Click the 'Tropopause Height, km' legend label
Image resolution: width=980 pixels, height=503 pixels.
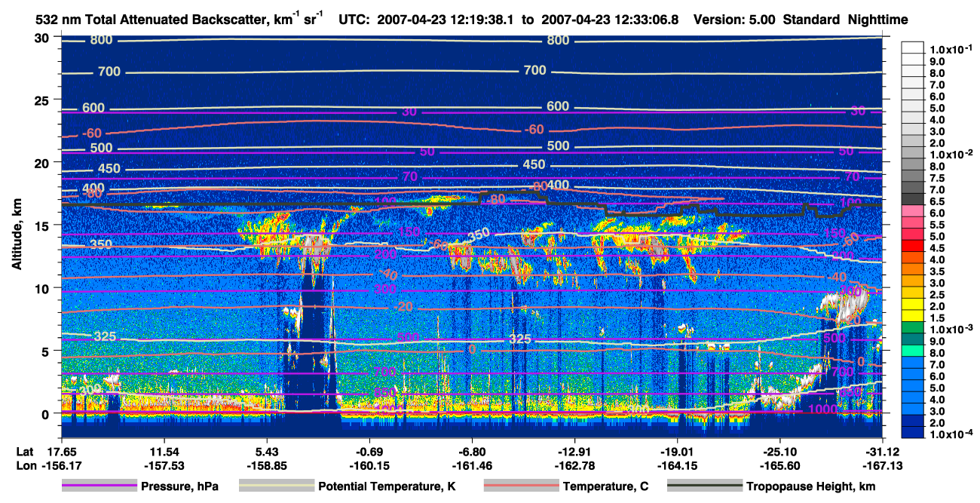pos(810,486)
